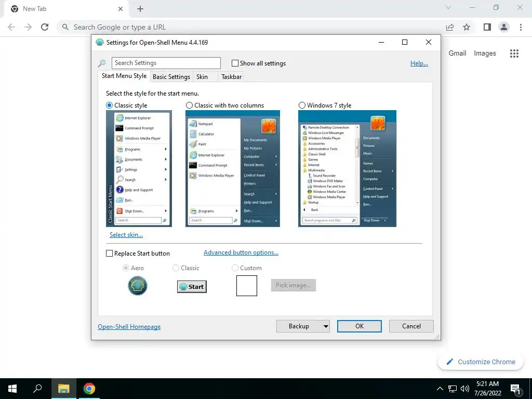Click the Pick image... button
This screenshot has height=399, width=532.
click(294, 285)
